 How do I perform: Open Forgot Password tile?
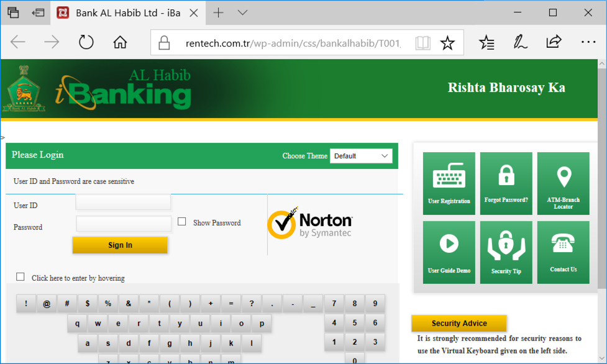tap(506, 183)
